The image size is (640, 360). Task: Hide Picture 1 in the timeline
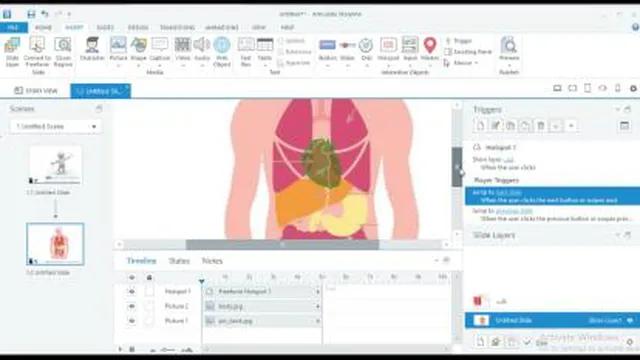coord(131,321)
